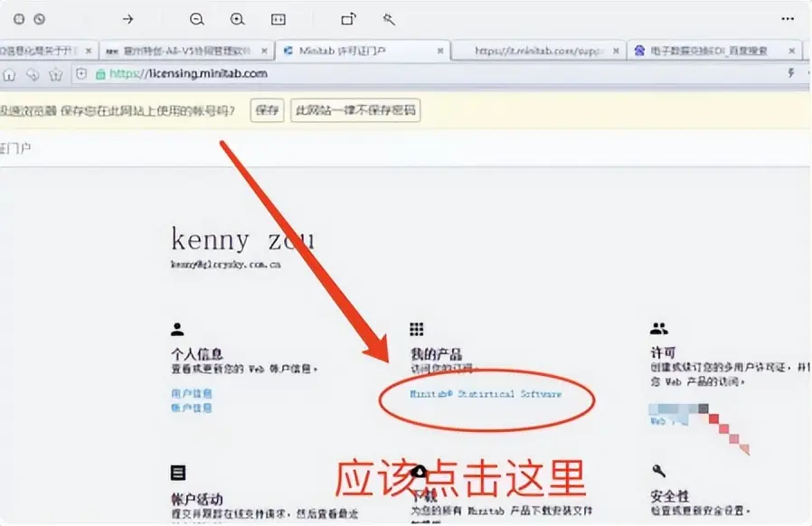
Task: Click the grid icon above 我的产品
Action: 416,329
